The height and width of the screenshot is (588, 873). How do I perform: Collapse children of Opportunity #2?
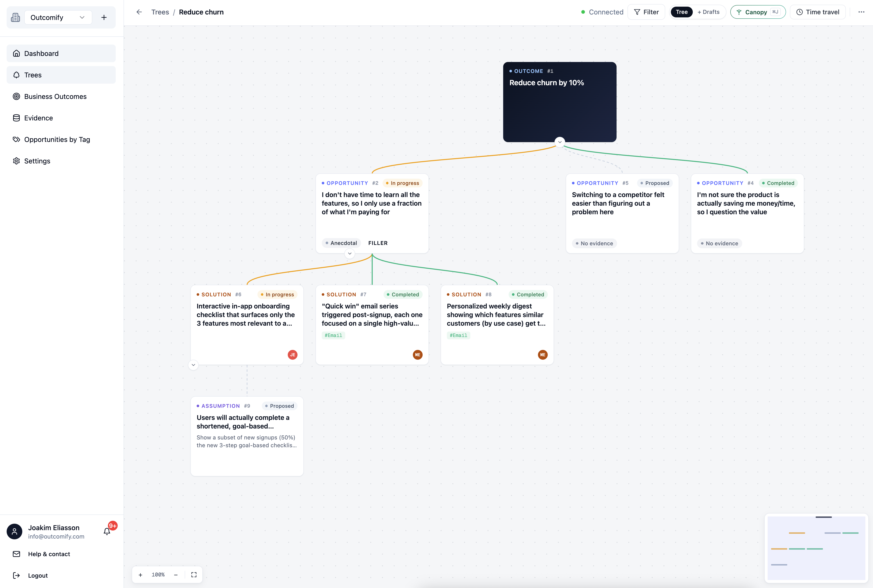pyautogui.click(x=350, y=254)
